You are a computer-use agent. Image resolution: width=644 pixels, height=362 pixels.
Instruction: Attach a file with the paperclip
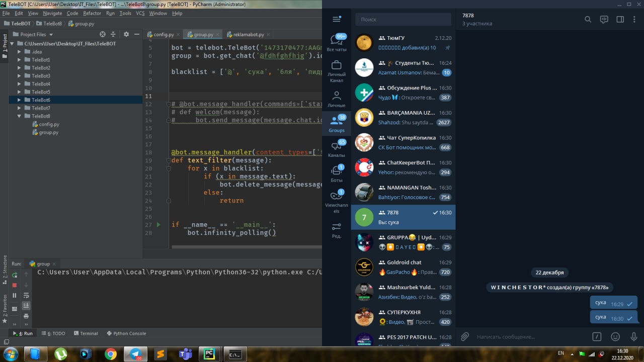[465, 336]
